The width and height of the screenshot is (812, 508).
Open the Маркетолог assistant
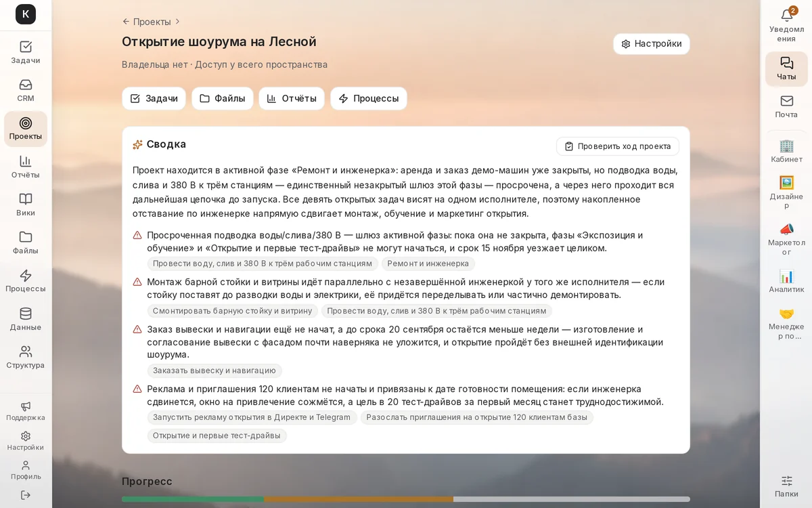786,239
